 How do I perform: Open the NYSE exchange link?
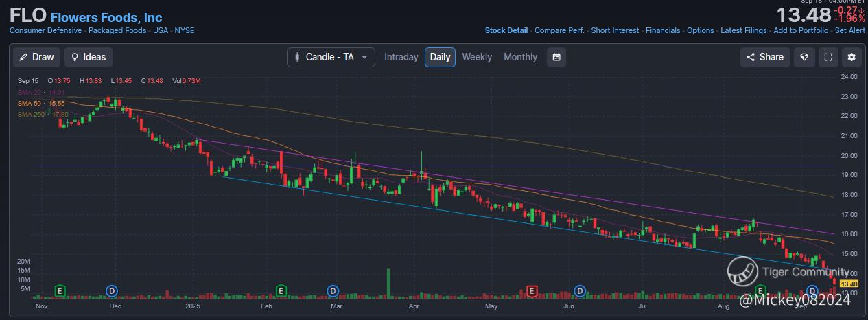tap(185, 30)
